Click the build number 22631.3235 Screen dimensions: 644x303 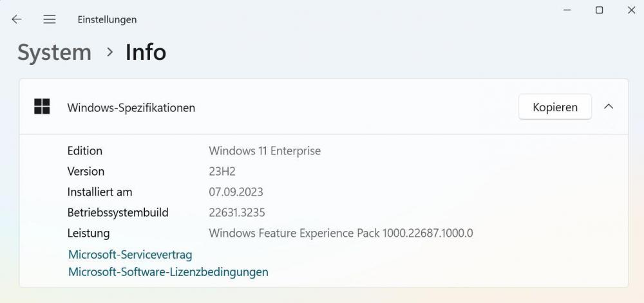237,212
